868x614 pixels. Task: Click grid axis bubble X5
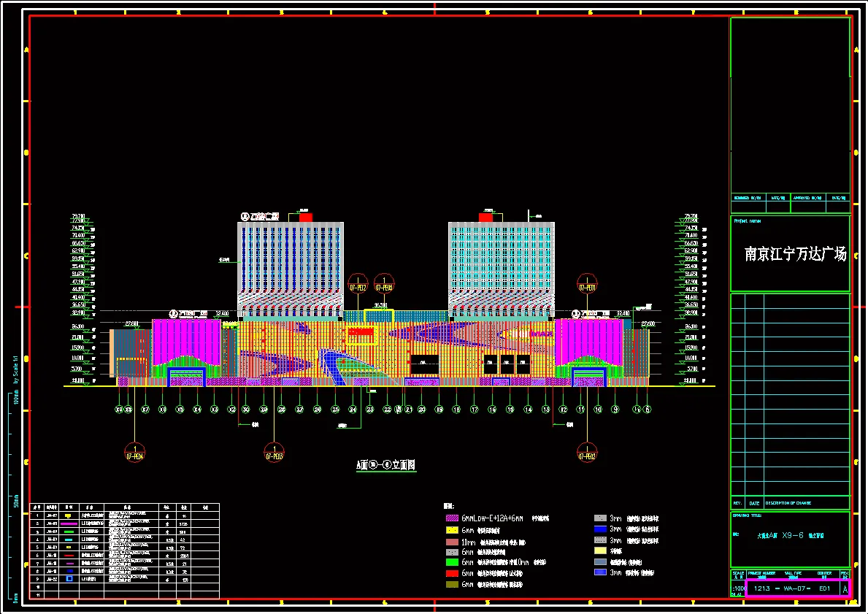[x=180, y=410]
